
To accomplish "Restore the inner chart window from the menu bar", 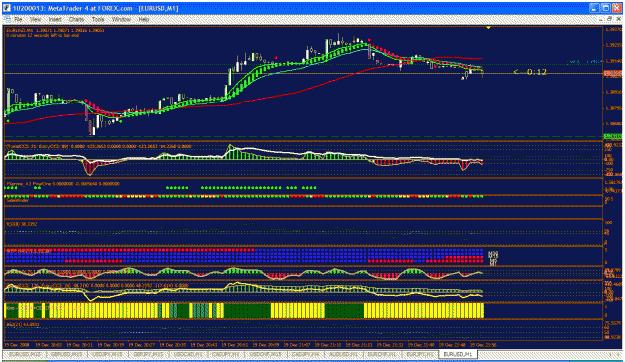I will 610,19.
